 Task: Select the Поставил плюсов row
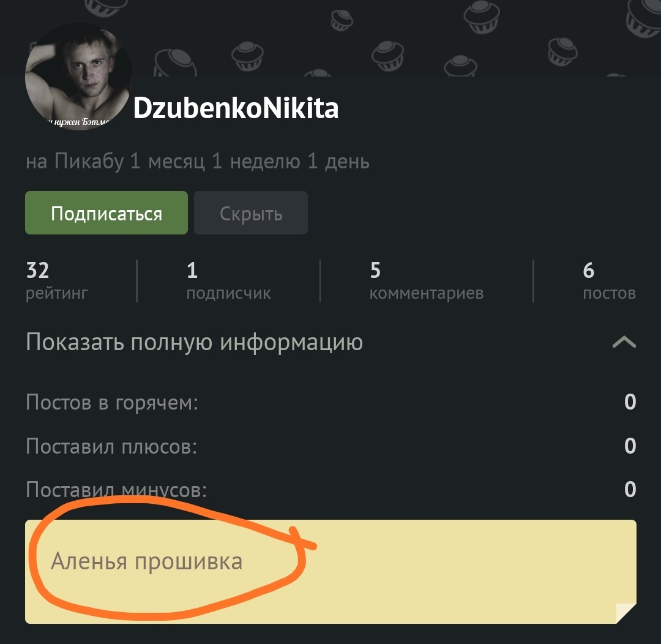pos(330,446)
